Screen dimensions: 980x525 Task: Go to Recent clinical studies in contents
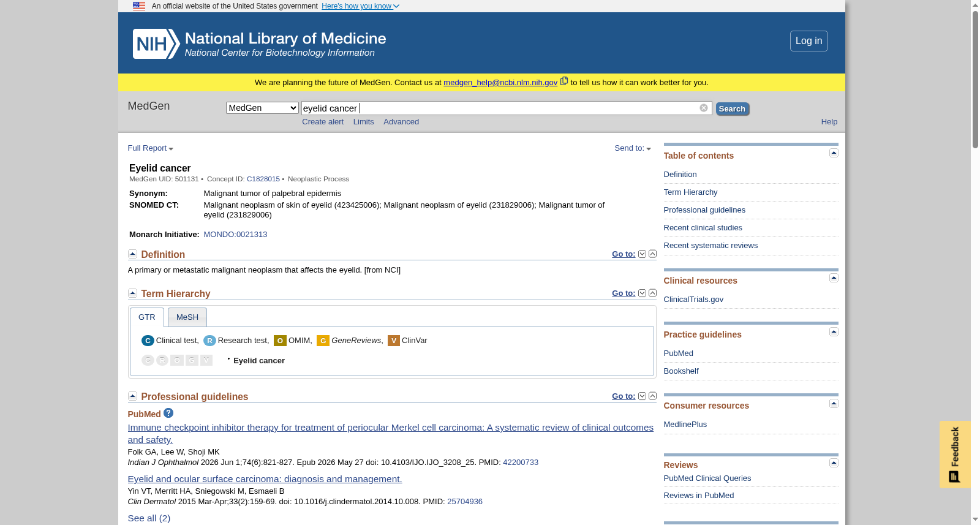pyautogui.click(x=703, y=228)
